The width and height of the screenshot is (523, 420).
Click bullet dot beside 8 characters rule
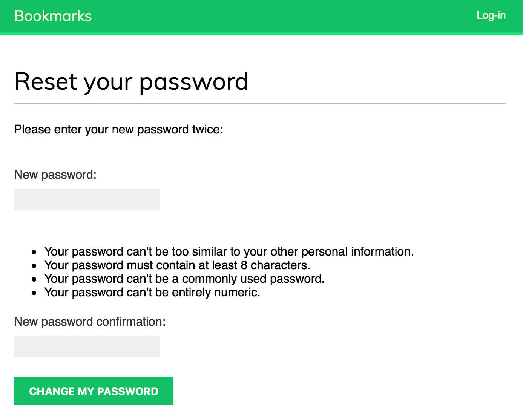tap(34, 266)
